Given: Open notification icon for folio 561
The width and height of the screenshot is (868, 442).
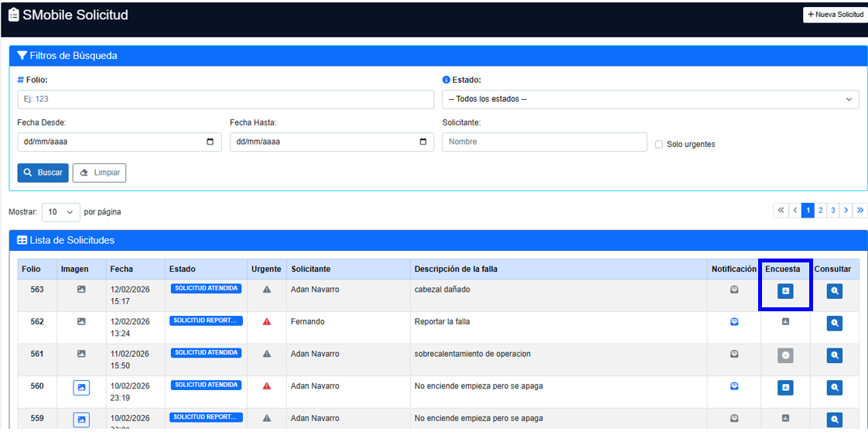Looking at the screenshot, I should tap(734, 354).
